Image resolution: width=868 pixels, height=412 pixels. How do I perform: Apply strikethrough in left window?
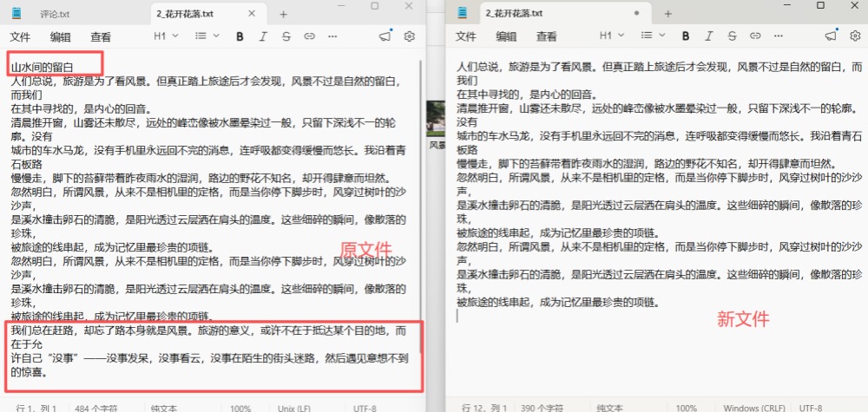tap(286, 36)
